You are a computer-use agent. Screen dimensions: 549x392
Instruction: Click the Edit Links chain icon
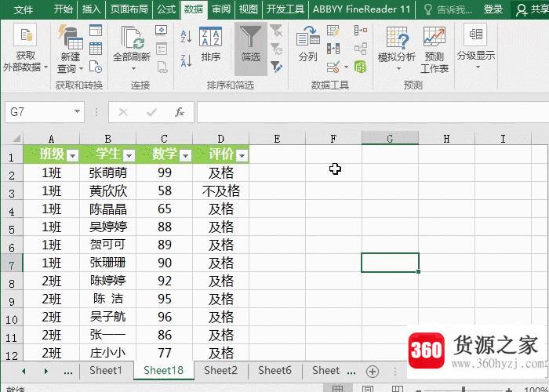[162, 67]
